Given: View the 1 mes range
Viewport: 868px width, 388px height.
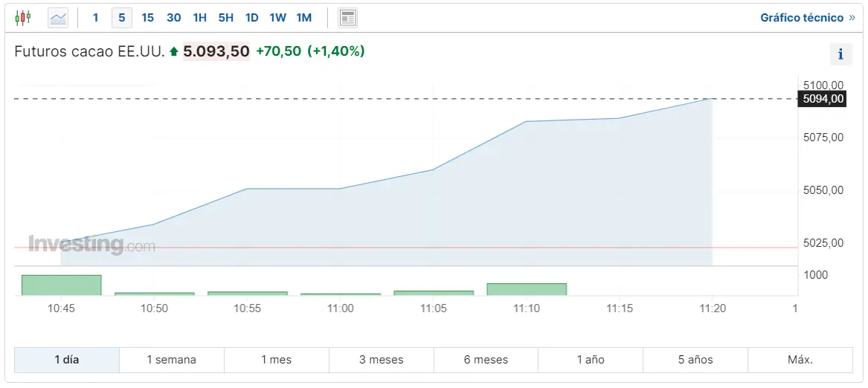Looking at the screenshot, I should (277, 360).
